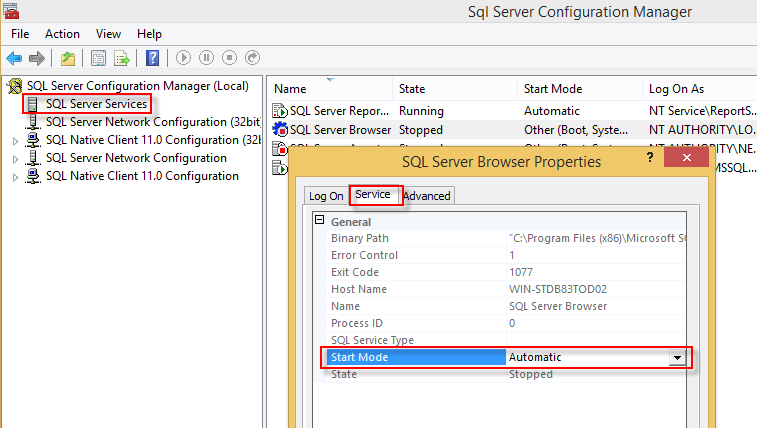
Task: Collapse the General property group
Action: (x=320, y=220)
